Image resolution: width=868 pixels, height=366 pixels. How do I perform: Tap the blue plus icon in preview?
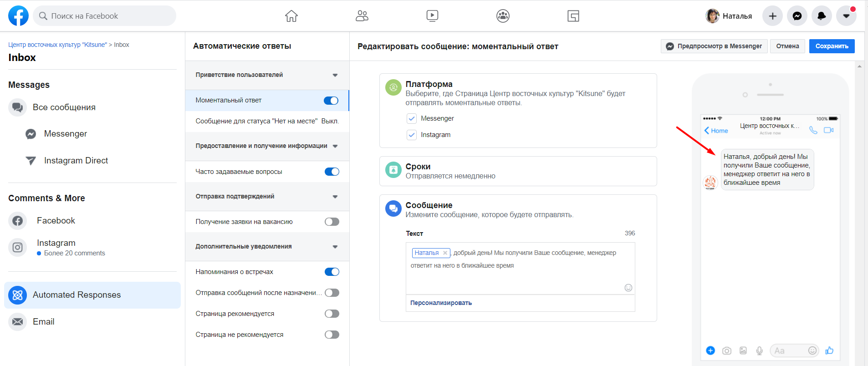710,351
